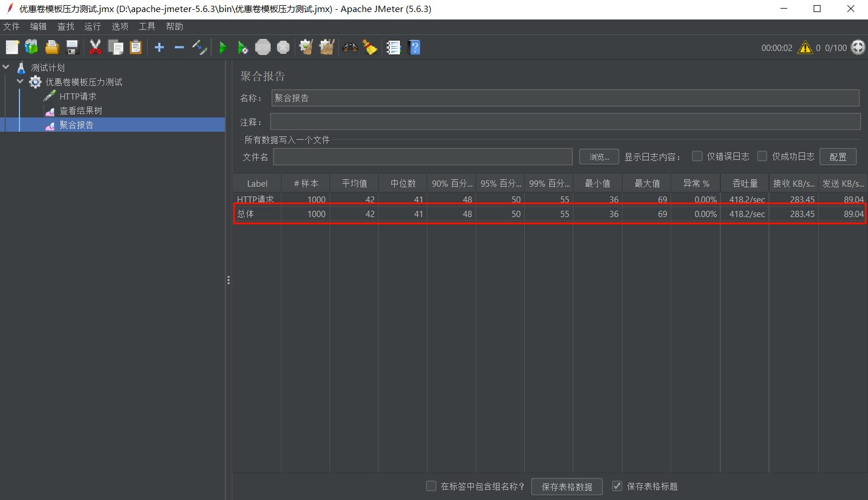
Task: Open Help with question mark icon
Action: point(415,48)
